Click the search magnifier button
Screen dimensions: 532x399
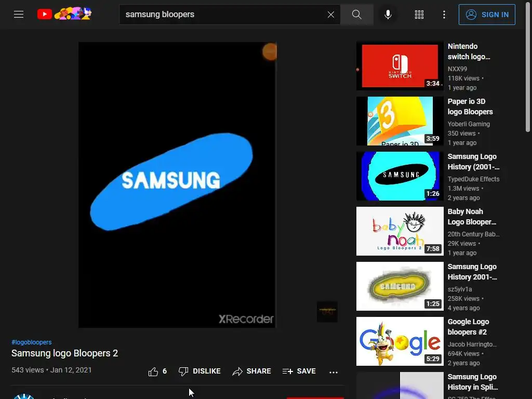click(x=356, y=14)
